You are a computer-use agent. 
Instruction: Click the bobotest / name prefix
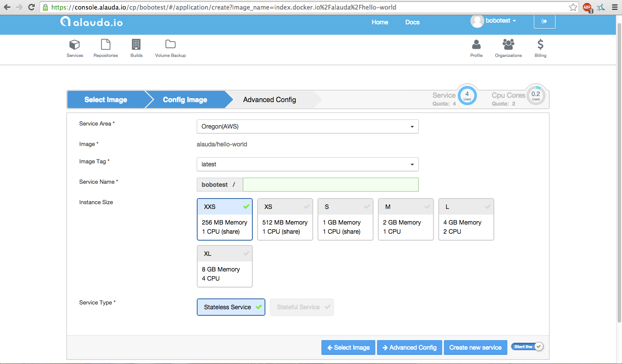[x=220, y=185]
